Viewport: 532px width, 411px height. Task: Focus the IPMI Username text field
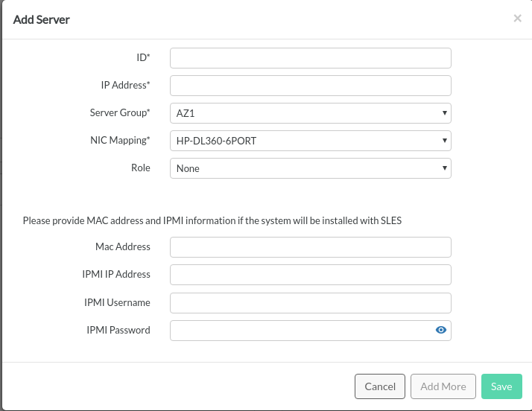click(x=310, y=302)
